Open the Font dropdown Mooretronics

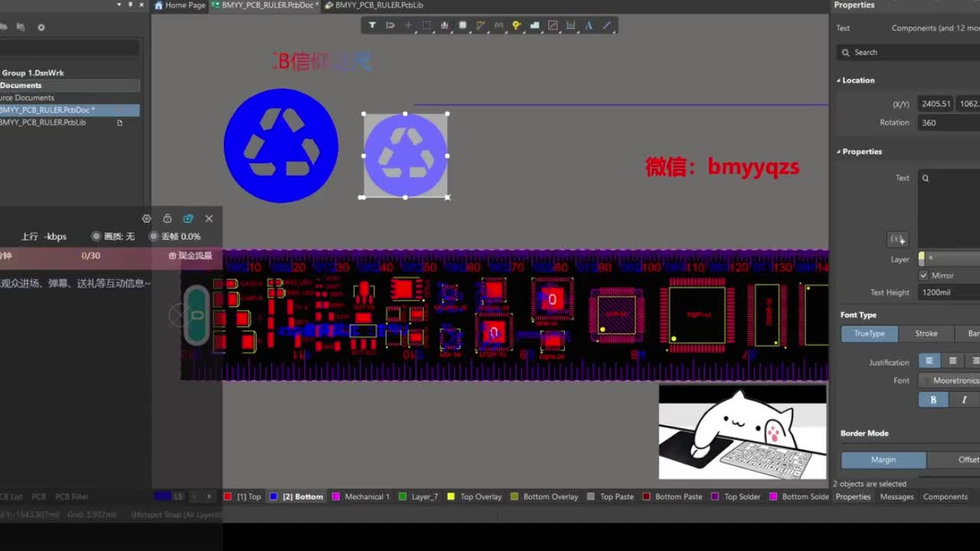click(949, 380)
